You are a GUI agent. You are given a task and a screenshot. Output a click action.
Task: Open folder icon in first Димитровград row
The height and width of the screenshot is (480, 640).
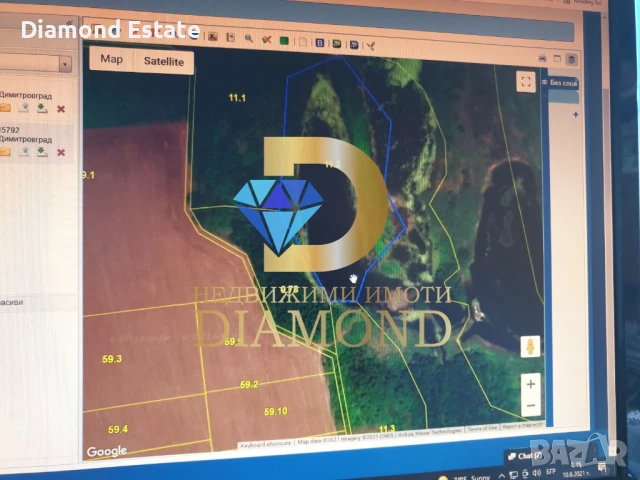click(5, 107)
